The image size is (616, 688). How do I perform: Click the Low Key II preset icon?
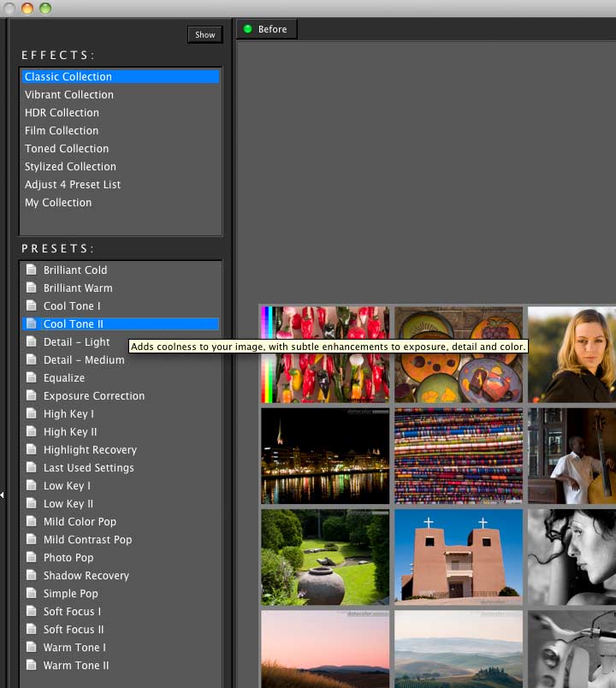31,503
